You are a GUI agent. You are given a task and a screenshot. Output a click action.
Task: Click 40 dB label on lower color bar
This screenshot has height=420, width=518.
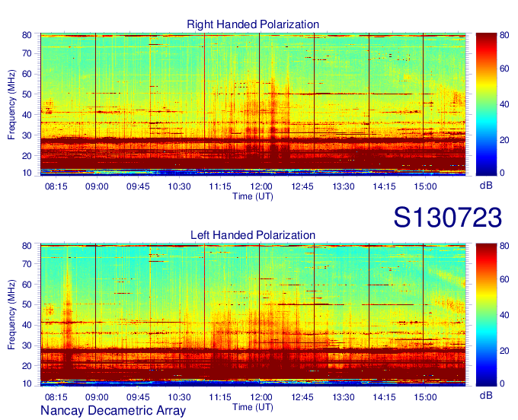tap(504, 315)
